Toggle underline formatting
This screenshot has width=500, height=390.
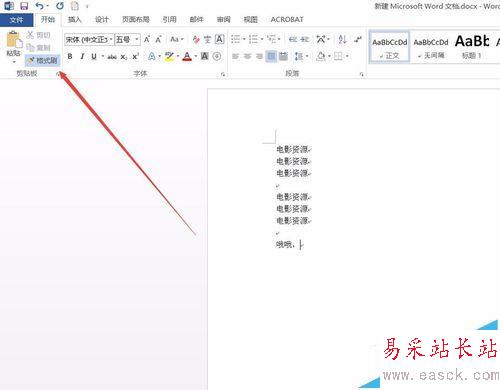click(94, 56)
